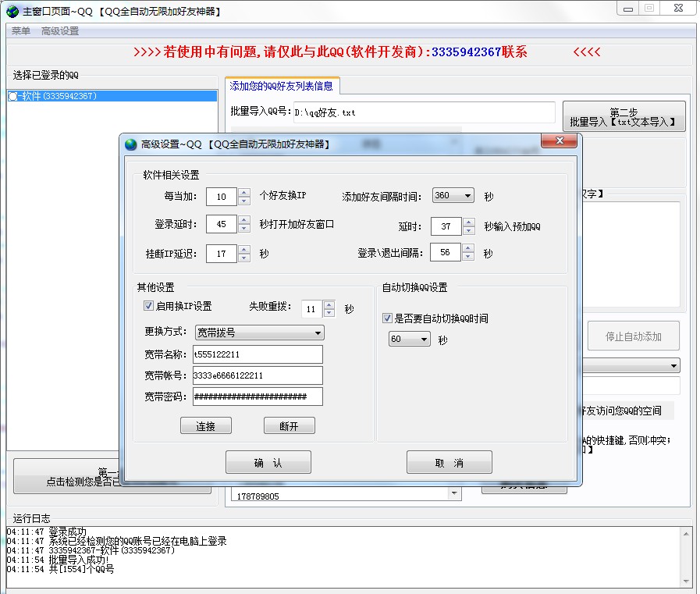
Task: Increase 登录\退出间隔 with the up arrow
Action: (x=468, y=248)
